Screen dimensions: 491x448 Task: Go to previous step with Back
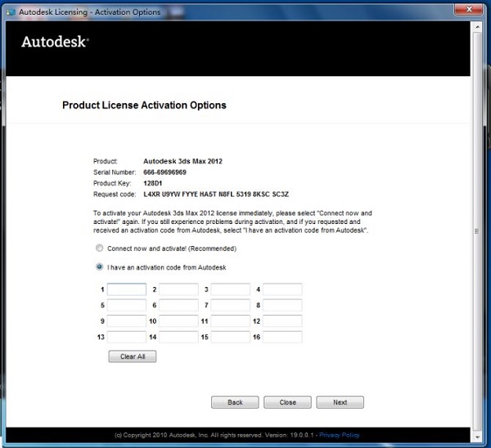click(235, 402)
